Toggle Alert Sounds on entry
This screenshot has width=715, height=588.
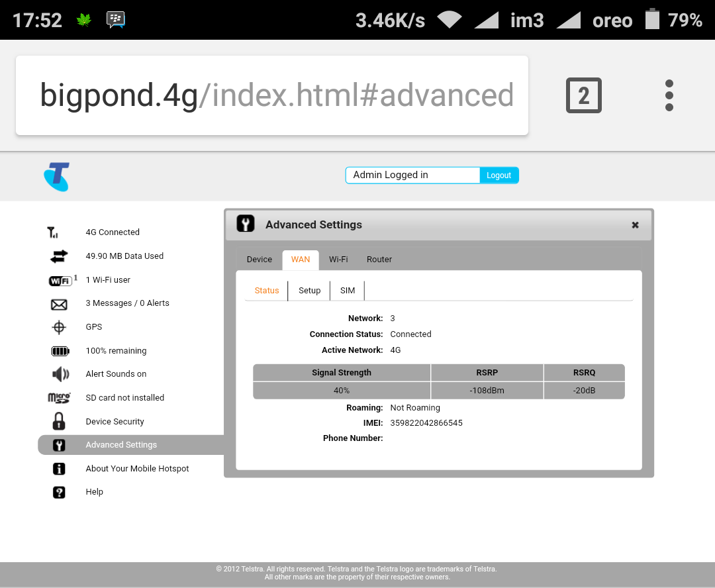pyautogui.click(x=117, y=374)
